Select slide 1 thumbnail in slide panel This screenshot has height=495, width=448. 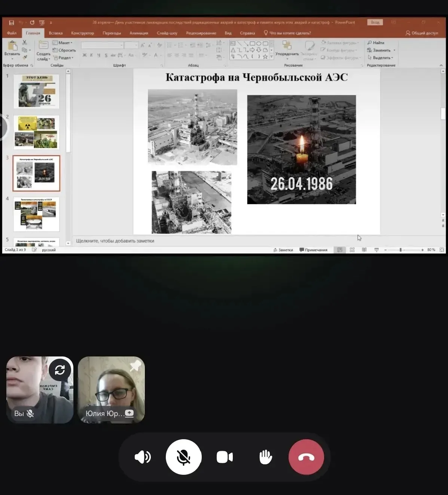(x=36, y=91)
